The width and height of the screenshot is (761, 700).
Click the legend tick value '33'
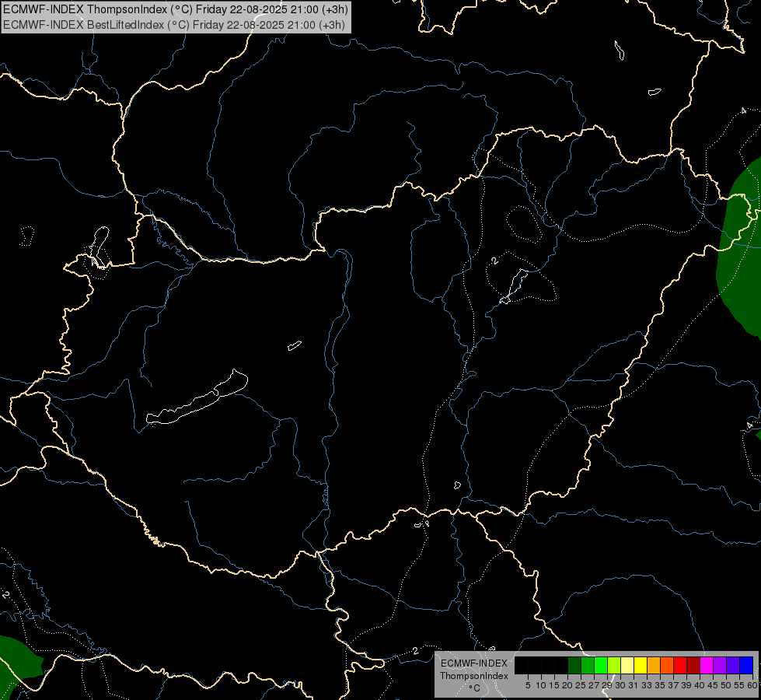(647, 685)
